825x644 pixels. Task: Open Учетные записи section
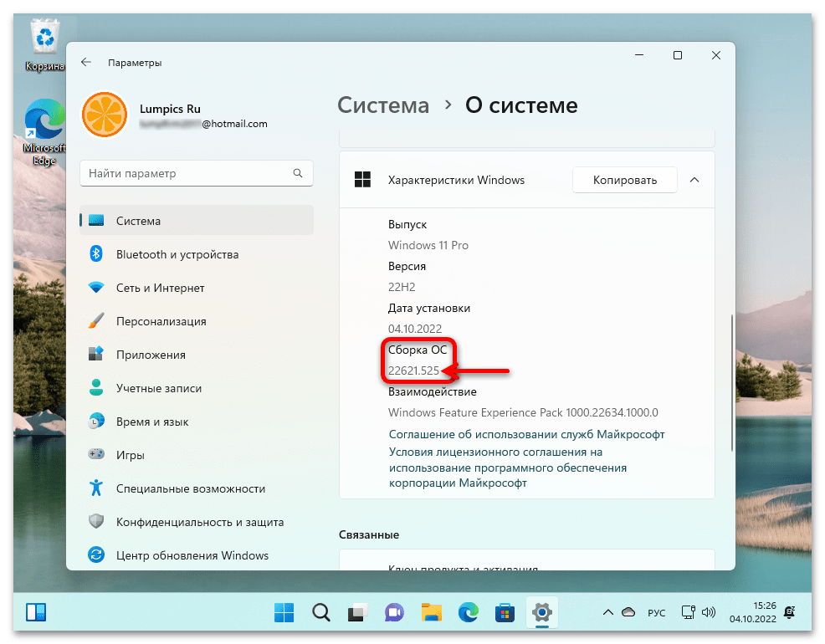point(197,389)
